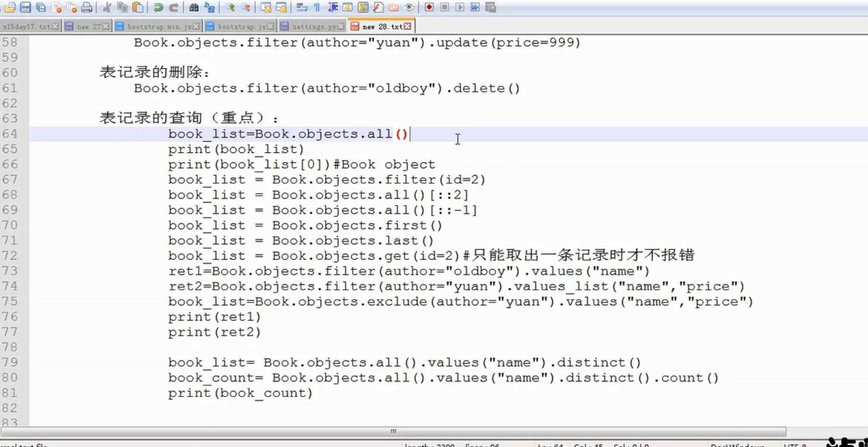Click the '.delete()' text on line 61
This screenshot has width=868, height=447.
pyautogui.click(x=482, y=88)
